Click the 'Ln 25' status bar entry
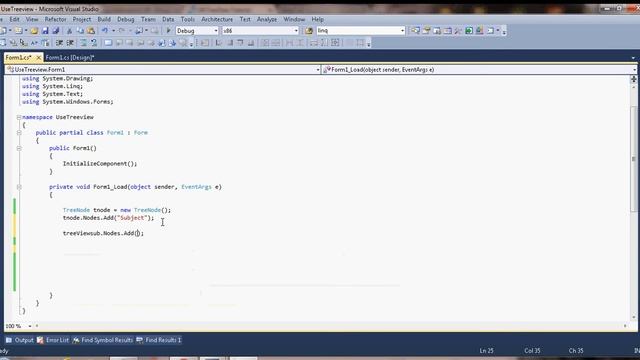Screen dimensions: 640x360 click(487, 351)
